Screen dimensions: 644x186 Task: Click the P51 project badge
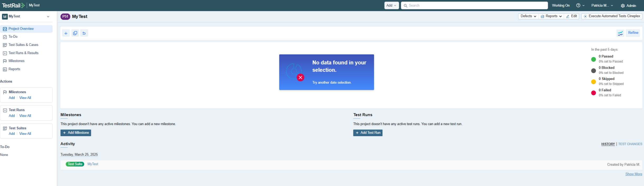(x=65, y=17)
